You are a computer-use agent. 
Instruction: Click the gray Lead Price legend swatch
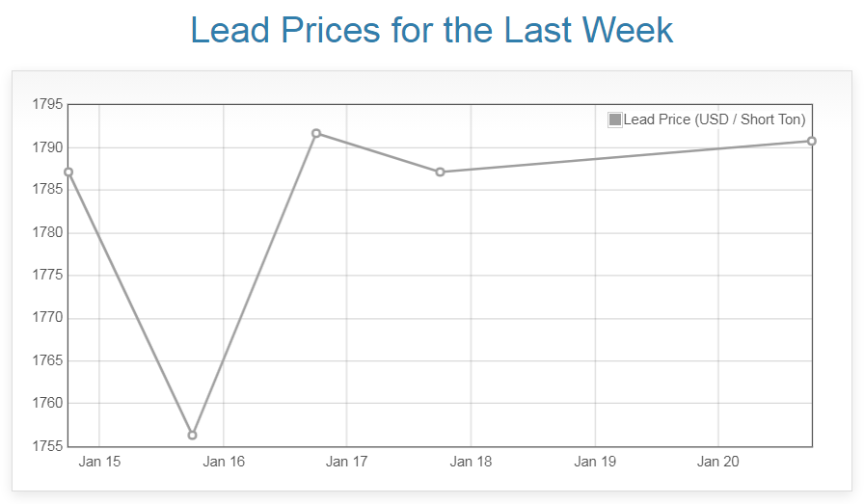point(615,119)
